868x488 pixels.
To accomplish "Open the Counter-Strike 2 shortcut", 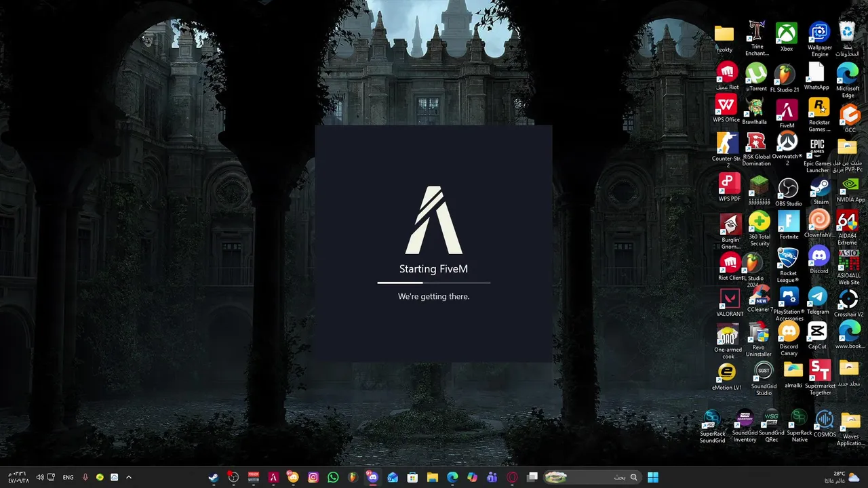I will pos(728,150).
